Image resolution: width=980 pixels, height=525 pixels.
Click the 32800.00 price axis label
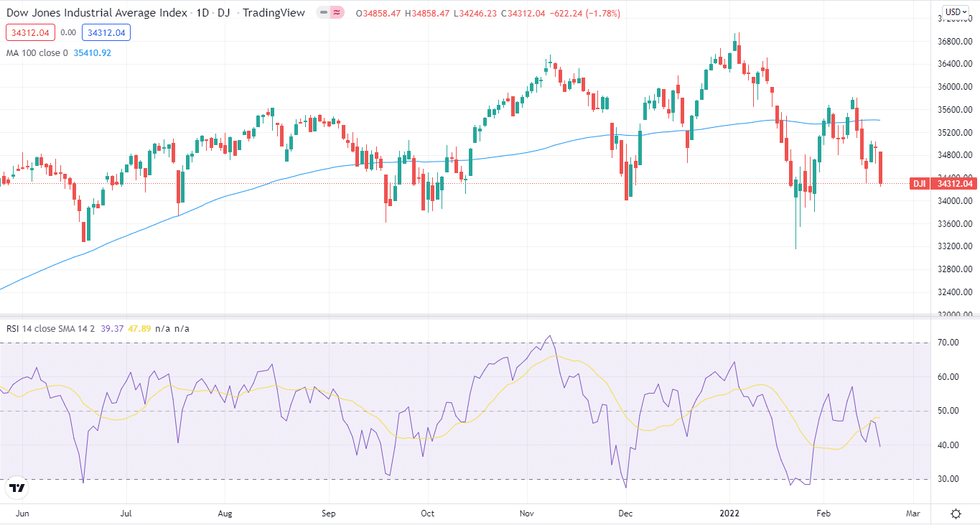(x=956, y=269)
